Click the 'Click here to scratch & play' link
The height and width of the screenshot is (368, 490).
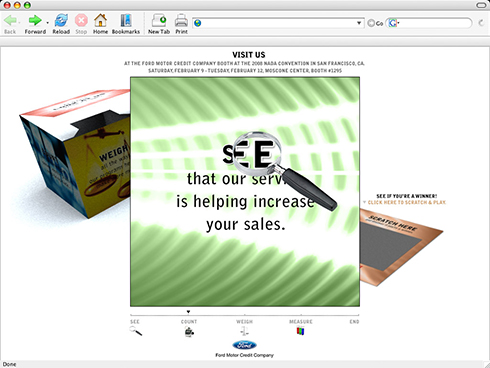point(406,202)
